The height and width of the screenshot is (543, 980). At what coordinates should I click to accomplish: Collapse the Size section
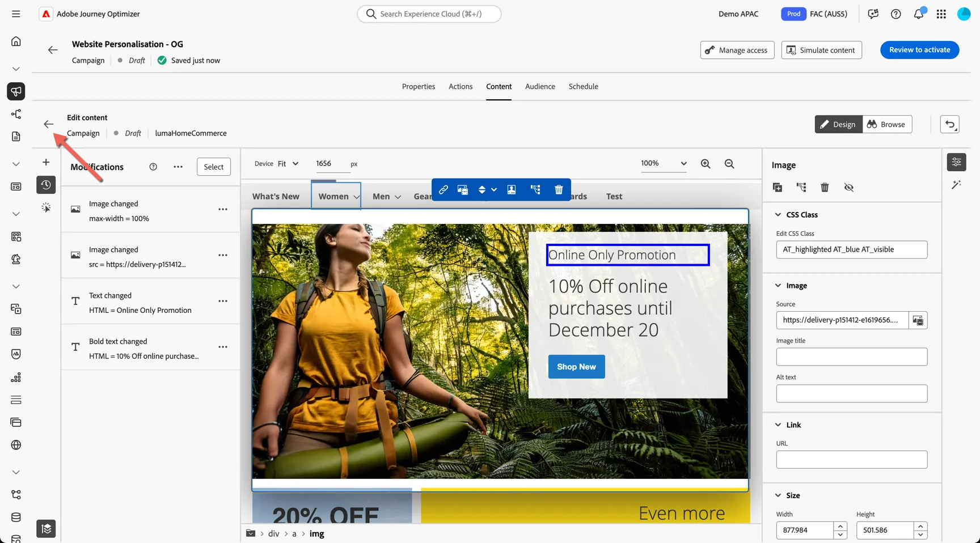[778, 495]
